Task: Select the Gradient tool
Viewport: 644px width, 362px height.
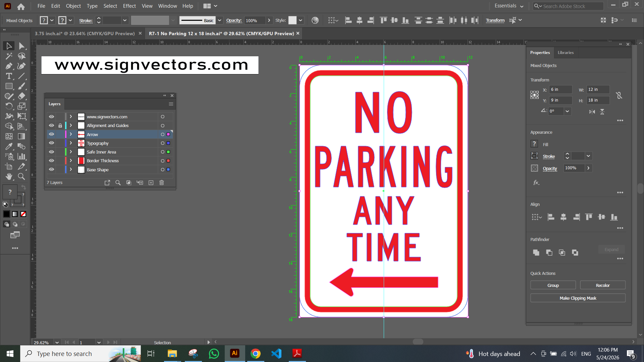Action: click(x=22, y=136)
